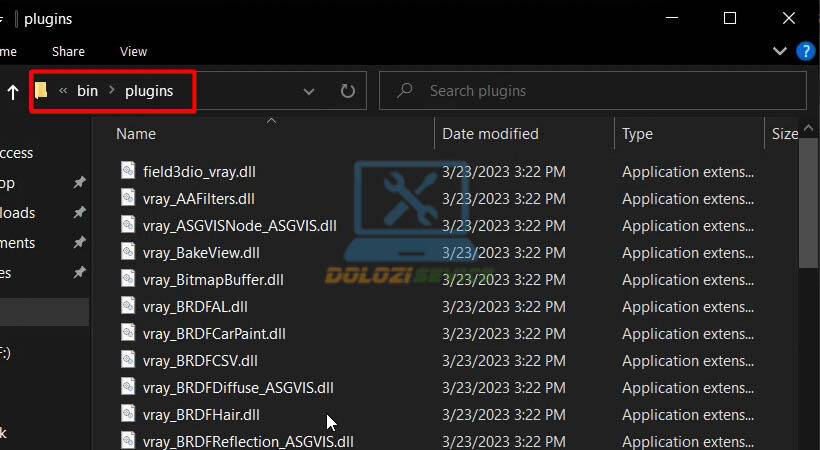Click the vray_AAFilters.dll file icon
The height and width of the screenshot is (450, 820).
click(x=128, y=198)
